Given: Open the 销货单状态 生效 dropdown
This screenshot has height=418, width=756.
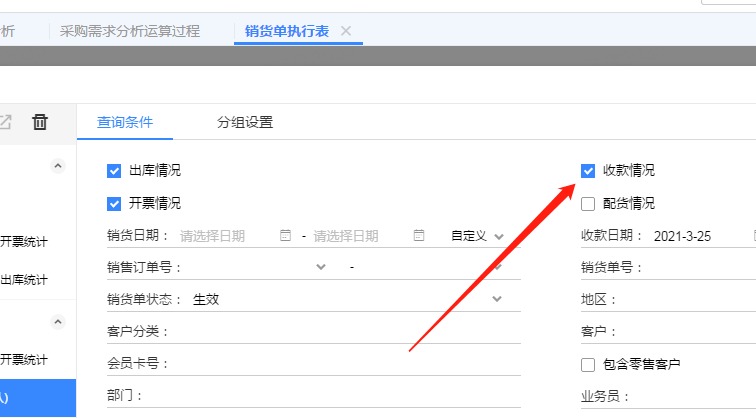Looking at the screenshot, I should (497, 299).
